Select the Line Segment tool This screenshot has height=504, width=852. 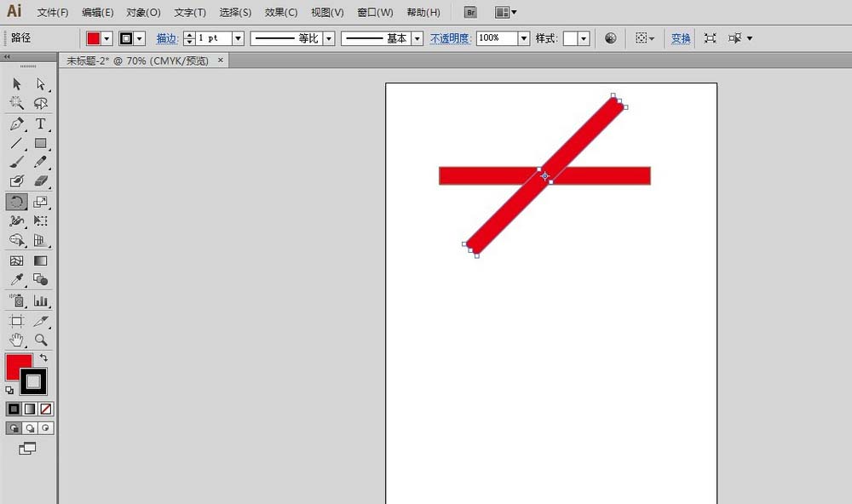click(x=17, y=143)
